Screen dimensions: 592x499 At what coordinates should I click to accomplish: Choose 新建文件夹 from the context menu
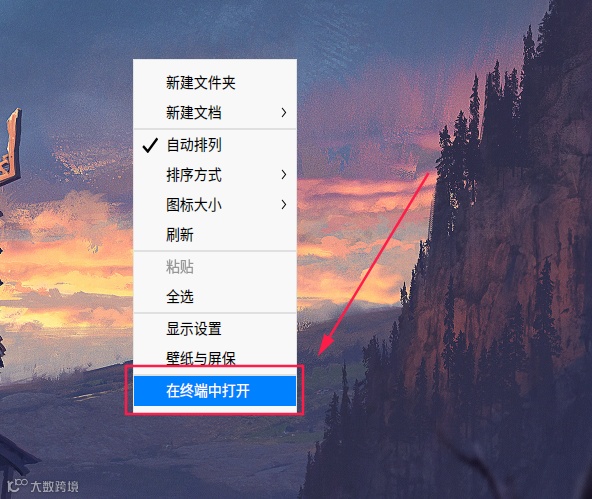pyautogui.click(x=215, y=83)
